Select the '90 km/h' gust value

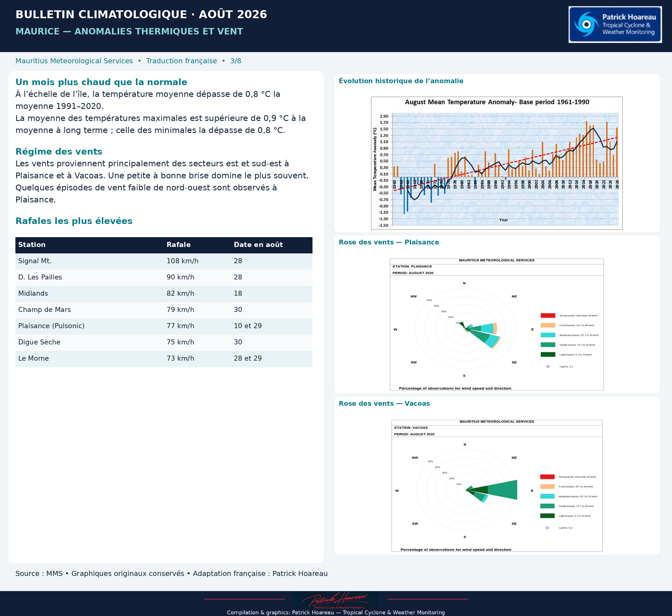pos(180,277)
